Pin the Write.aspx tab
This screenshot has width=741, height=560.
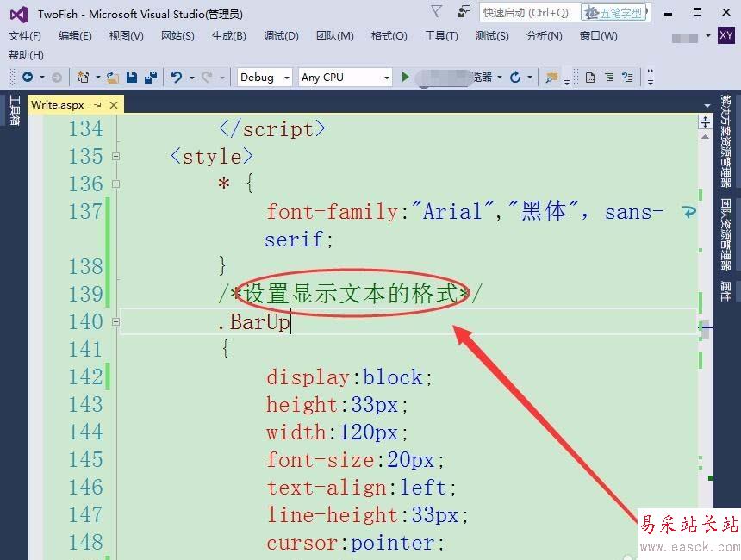[98, 104]
